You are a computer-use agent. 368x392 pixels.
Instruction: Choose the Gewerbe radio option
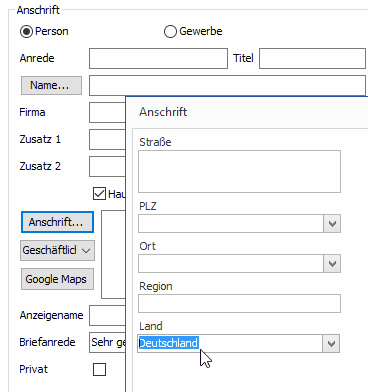point(170,31)
